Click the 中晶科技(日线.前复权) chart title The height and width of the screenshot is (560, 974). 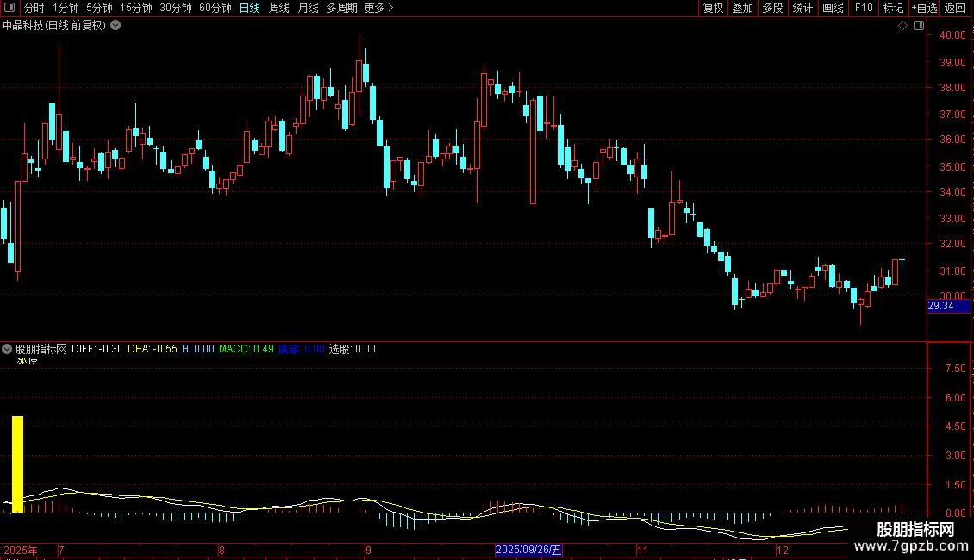tap(54, 26)
